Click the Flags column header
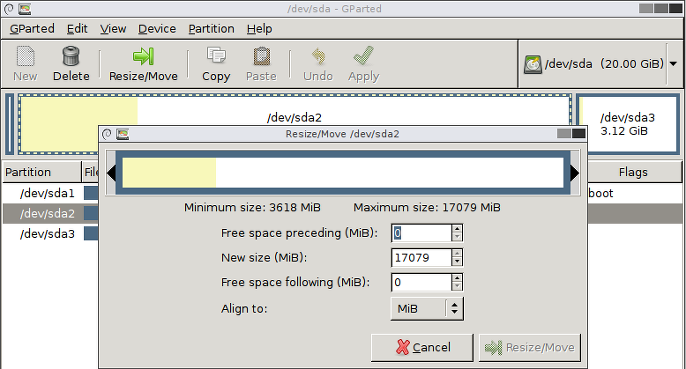The image size is (686, 369). pos(634,172)
